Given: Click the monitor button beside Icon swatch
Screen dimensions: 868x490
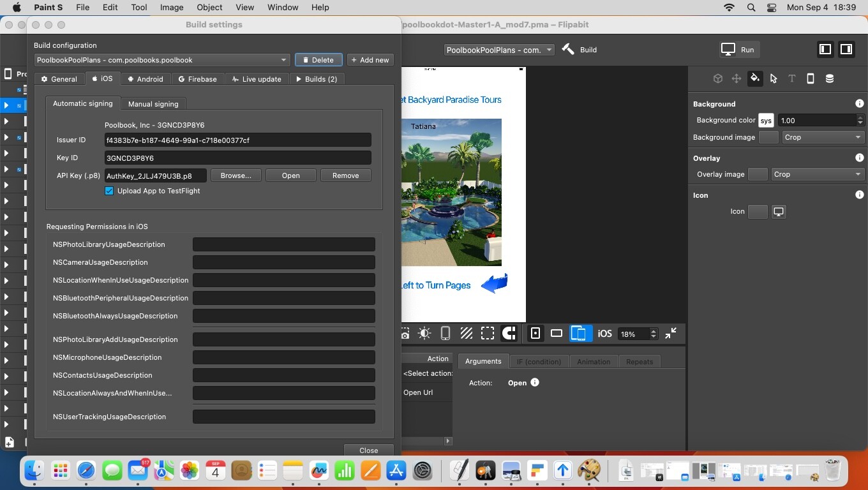Looking at the screenshot, I should [779, 211].
